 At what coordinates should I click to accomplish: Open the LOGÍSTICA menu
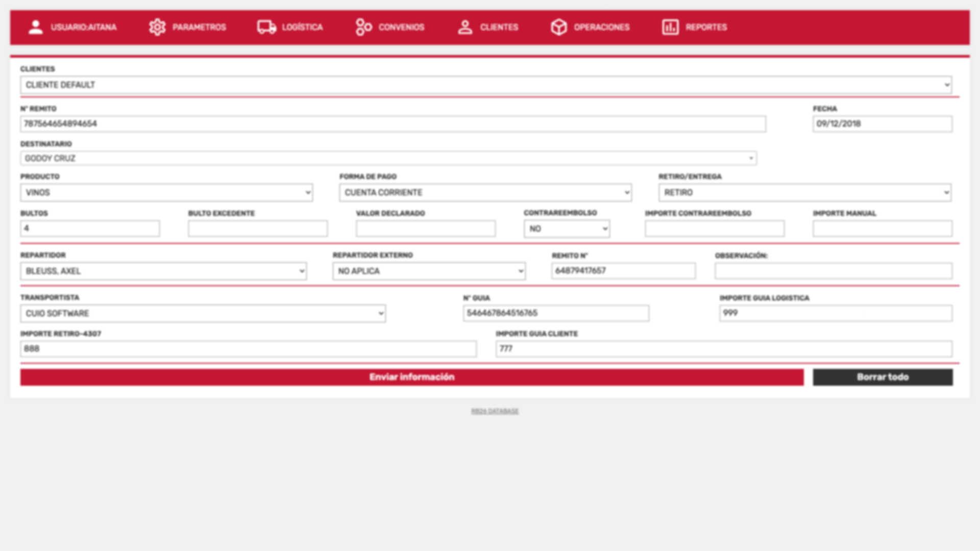point(302,27)
